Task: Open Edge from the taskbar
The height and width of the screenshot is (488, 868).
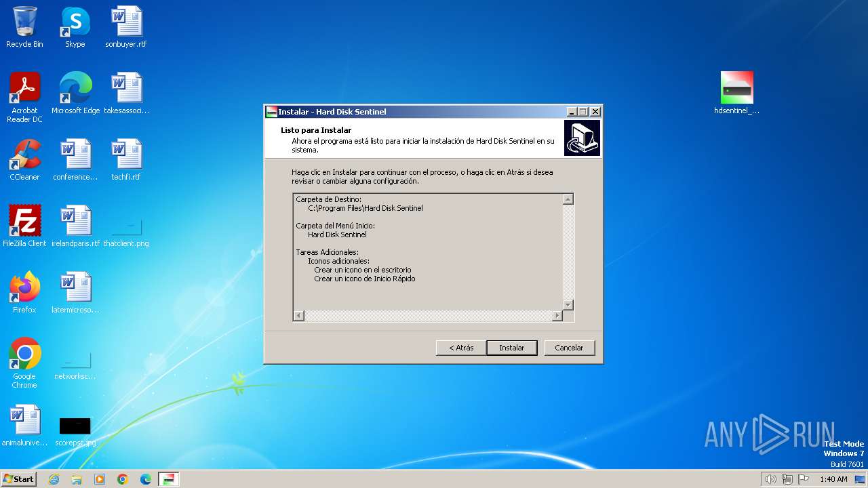Action: [x=146, y=479]
